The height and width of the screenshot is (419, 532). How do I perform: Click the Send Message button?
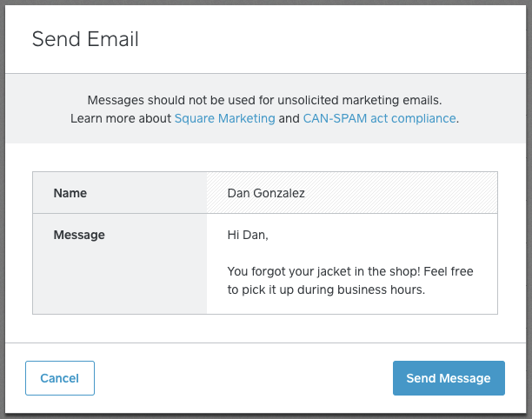click(449, 378)
